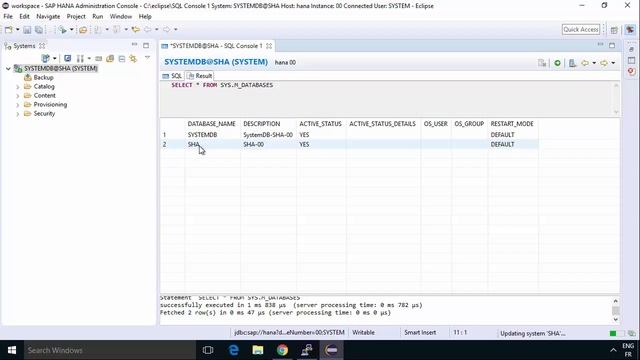The height and width of the screenshot is (360, 640).
Task: Open the Windows Start menu
Action: tap(12, 350)
